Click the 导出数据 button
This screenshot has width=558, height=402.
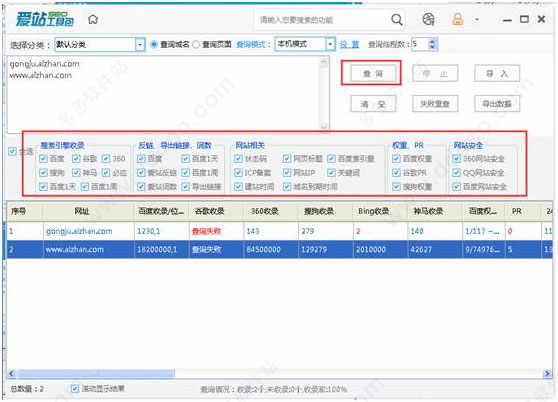pos(496,104)
